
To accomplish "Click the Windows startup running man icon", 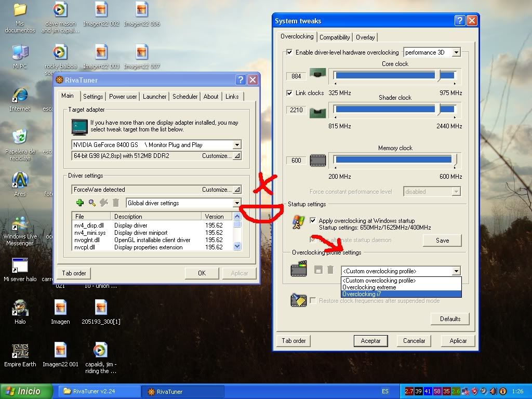I will click(x=299, y=222).
